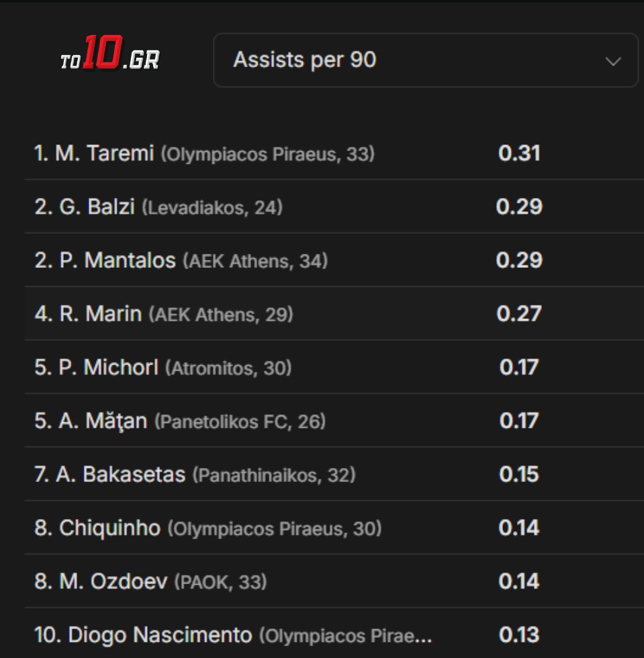Screen dimensions: 644x658
Task: Click Bakasetas's 0.15 stat value
Action: coord(519,475)
